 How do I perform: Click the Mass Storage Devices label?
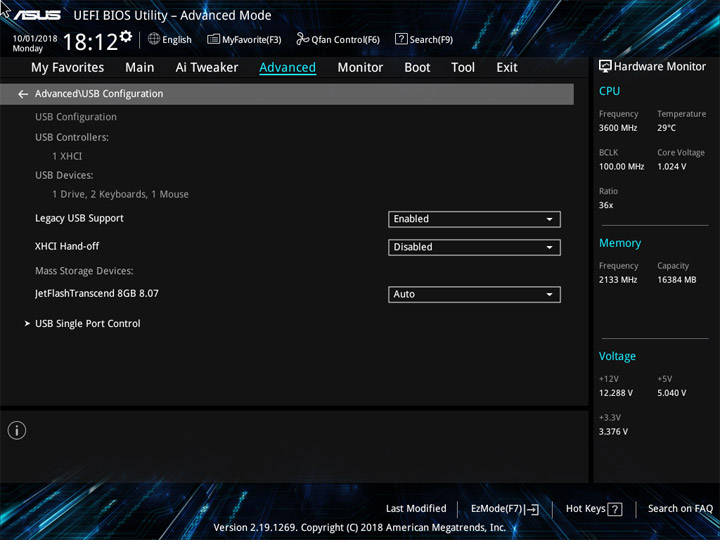click(84, 271)
